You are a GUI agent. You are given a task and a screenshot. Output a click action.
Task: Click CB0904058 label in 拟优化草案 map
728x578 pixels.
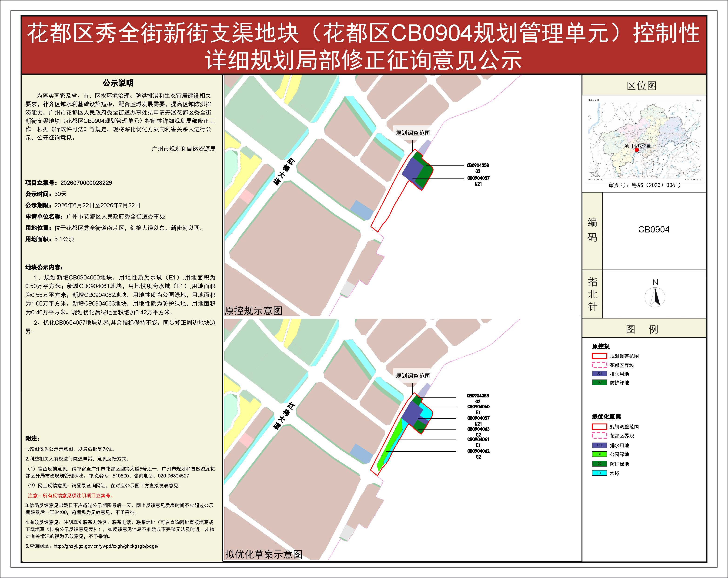pos(478,399)
